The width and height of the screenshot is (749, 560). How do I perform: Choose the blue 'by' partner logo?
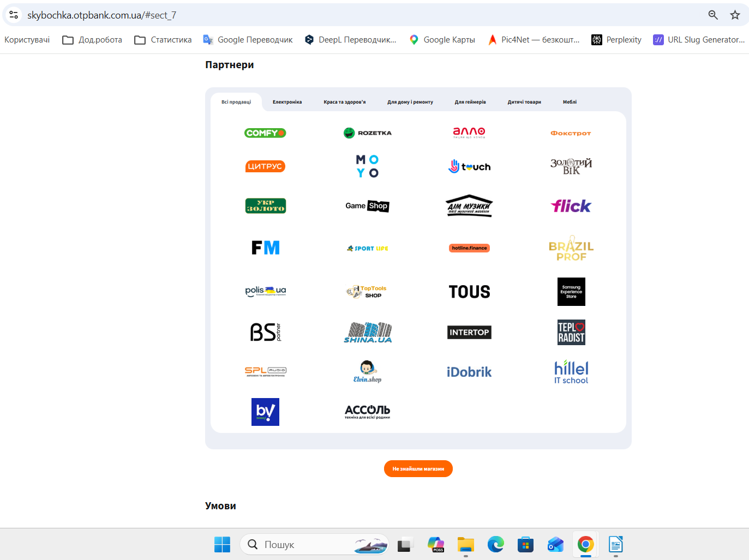(265, 412)
